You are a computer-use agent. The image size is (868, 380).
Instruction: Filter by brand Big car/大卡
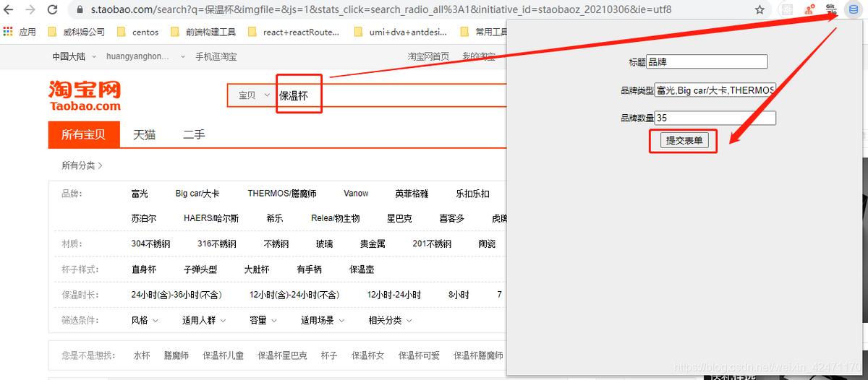(x=197, y=194)
